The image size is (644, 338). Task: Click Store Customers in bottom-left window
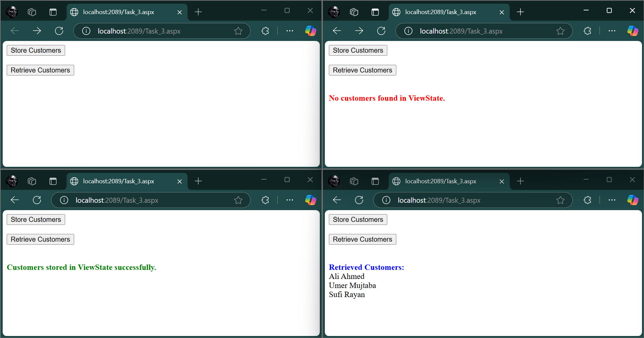pyautogui.click(x=36, y=220)
